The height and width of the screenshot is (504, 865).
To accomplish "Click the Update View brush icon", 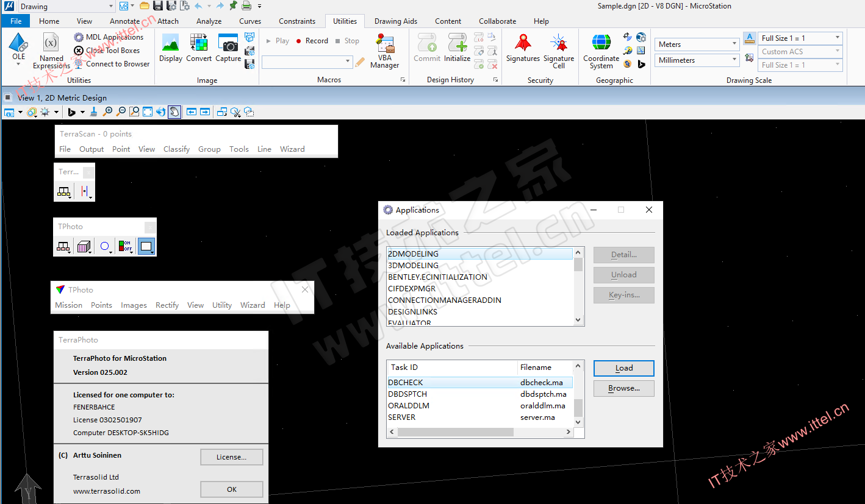I will [x=93, y=112].
